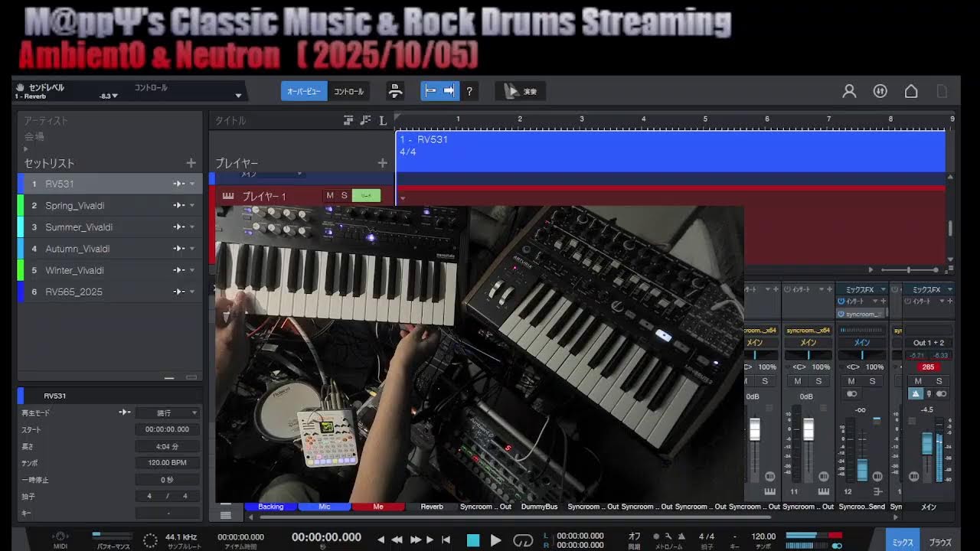The image size is (980, 551).
Task: Select Winter_Vivaldi in the setlist
Action: tap(110, 270)
